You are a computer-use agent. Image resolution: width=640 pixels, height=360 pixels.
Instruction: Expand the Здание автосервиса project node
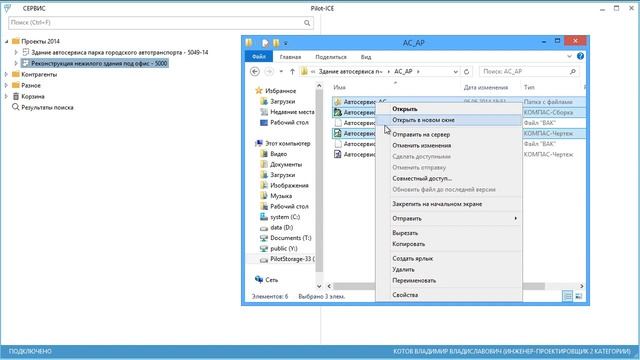click(16, 52)
